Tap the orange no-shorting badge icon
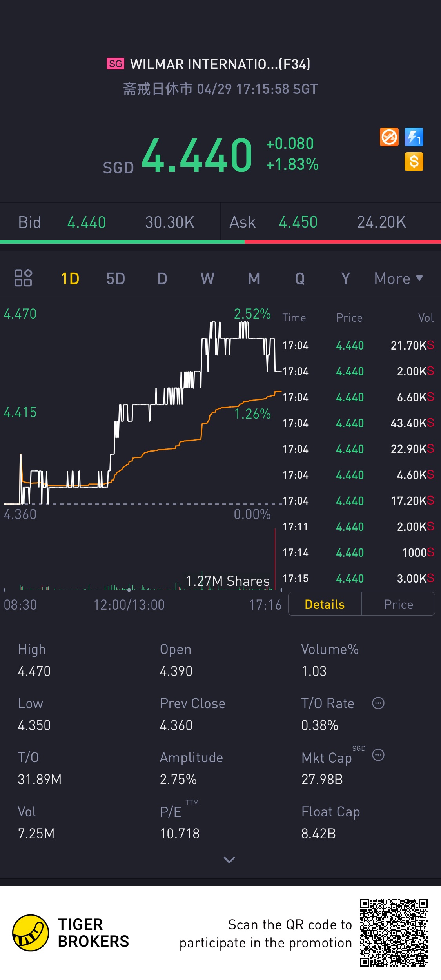The image size is (441, 980). pyautogui.click(x=389, y=137)
